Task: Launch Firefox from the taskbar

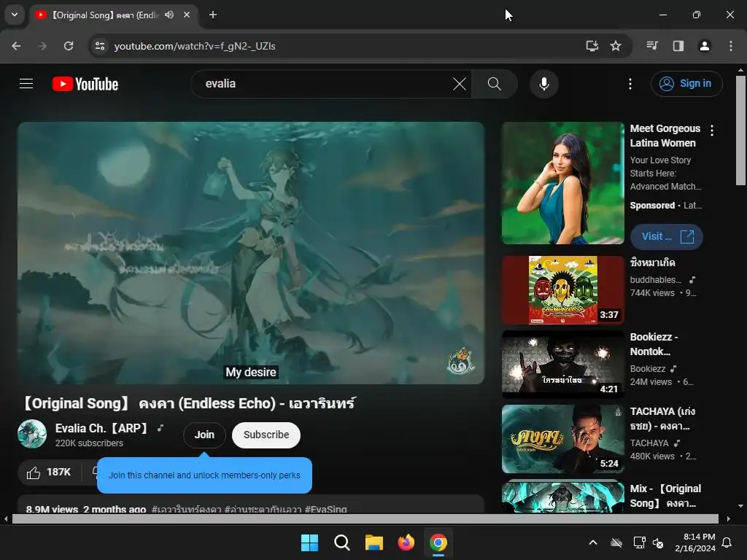Action: click(x=406, y=542)
